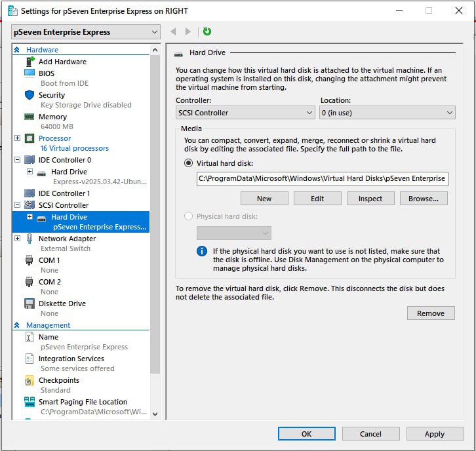Screen dimensions: 476x451
Task: Collapse the Management section header
Action: point(18,325)
